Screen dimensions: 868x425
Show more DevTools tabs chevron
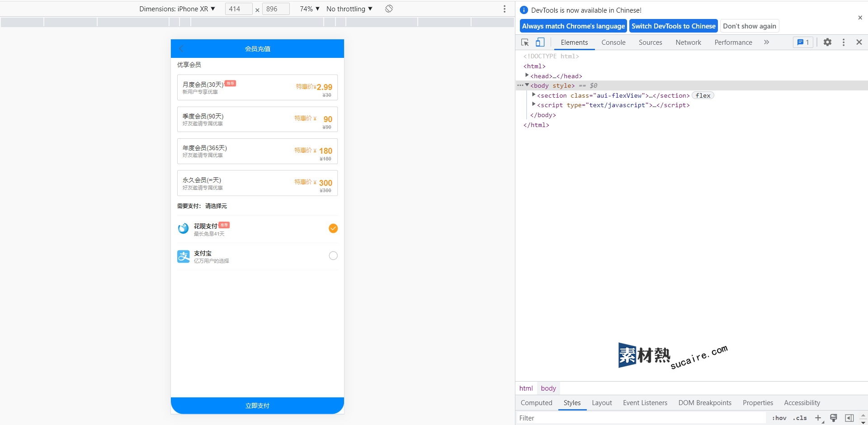tap(766, 42)
